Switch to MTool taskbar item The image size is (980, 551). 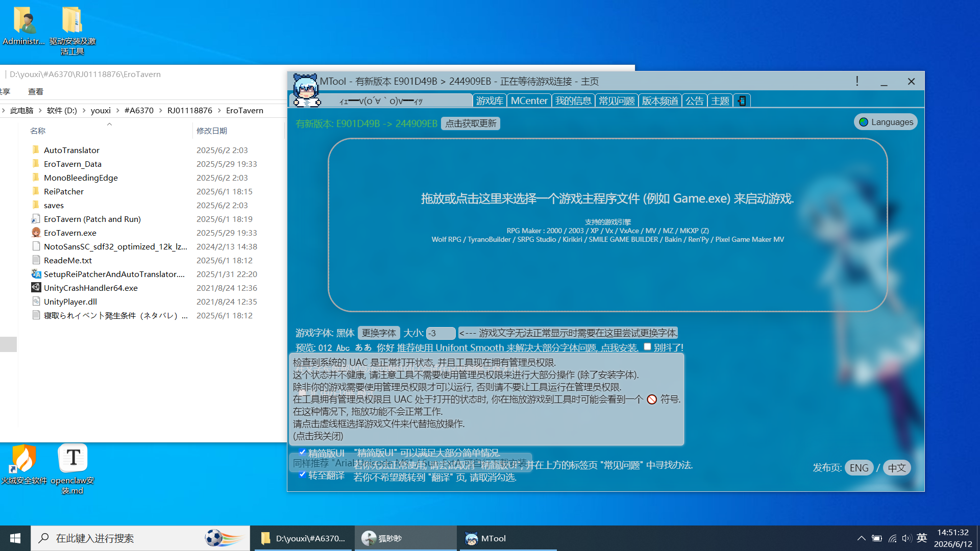pyautogui.click(x=508, y=538)
